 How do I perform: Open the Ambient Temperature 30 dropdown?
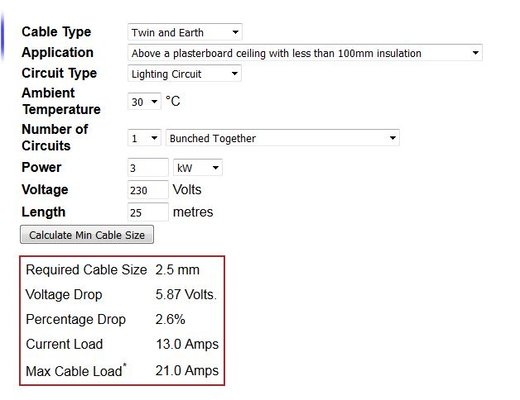tap(144, 101)
